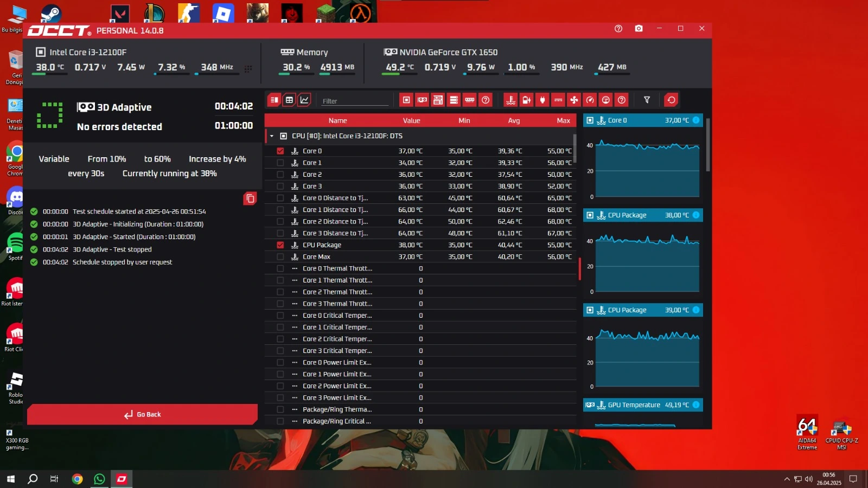Switch monitoring to graph view icon
The height and width of the screenshot is (488, 868).
click(304, 100)
